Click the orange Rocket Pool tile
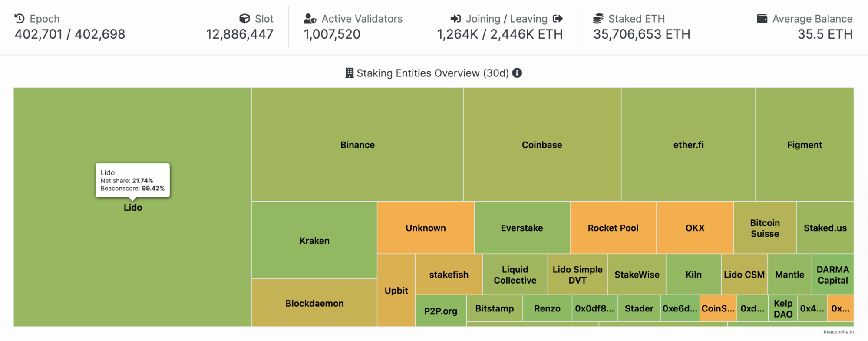Image resolution: width=868 pixels, height=341 pixels. point(613,228)
